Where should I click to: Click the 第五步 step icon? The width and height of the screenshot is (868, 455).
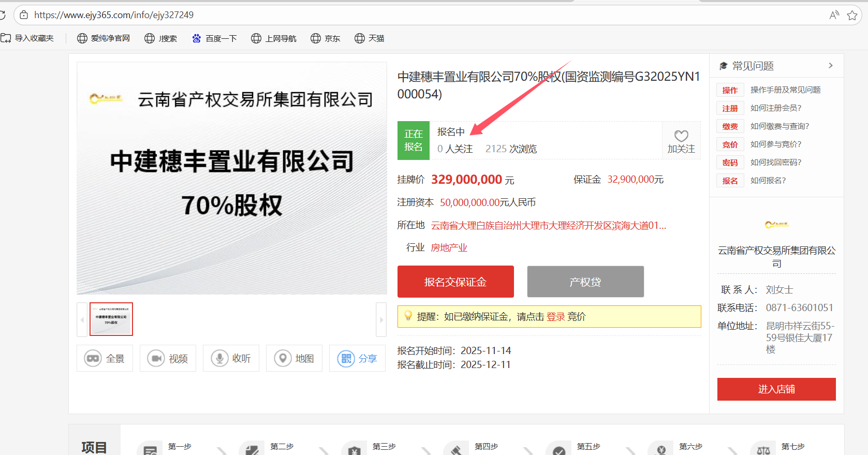pos(559,449)
